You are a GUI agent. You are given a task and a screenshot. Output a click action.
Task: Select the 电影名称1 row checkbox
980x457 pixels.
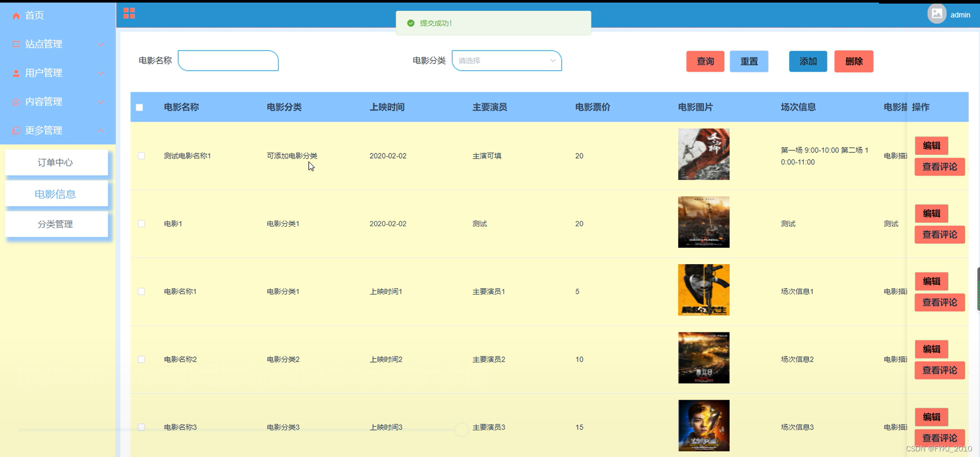coord(142,291)
